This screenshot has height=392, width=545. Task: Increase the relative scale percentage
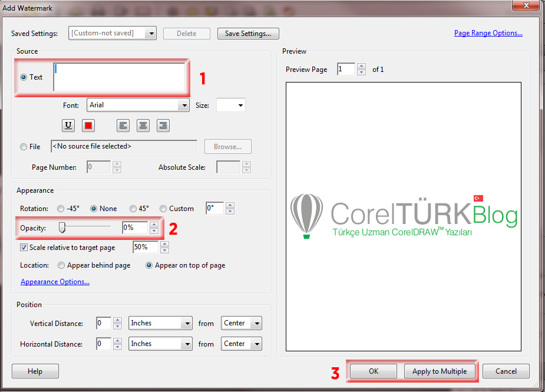coord(165,244)
